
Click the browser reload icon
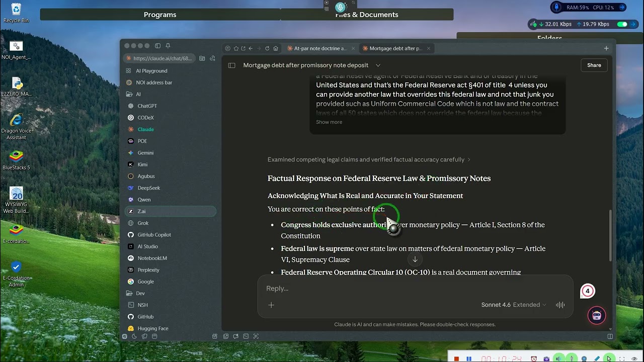(x=267, y=48)
